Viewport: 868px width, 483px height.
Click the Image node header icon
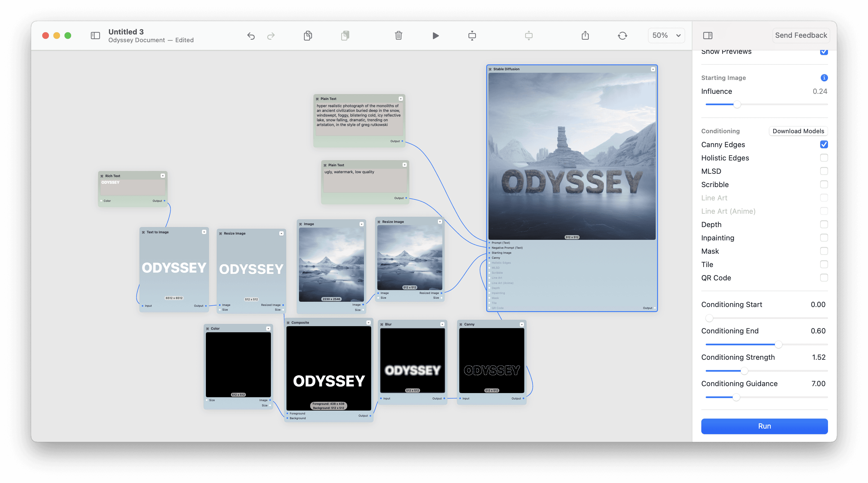(x=301, y=224)
